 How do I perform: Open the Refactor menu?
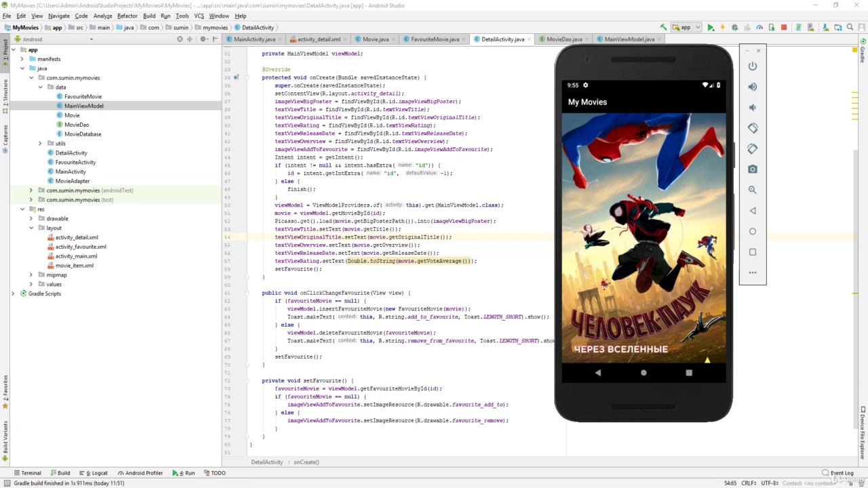[127, 16]
